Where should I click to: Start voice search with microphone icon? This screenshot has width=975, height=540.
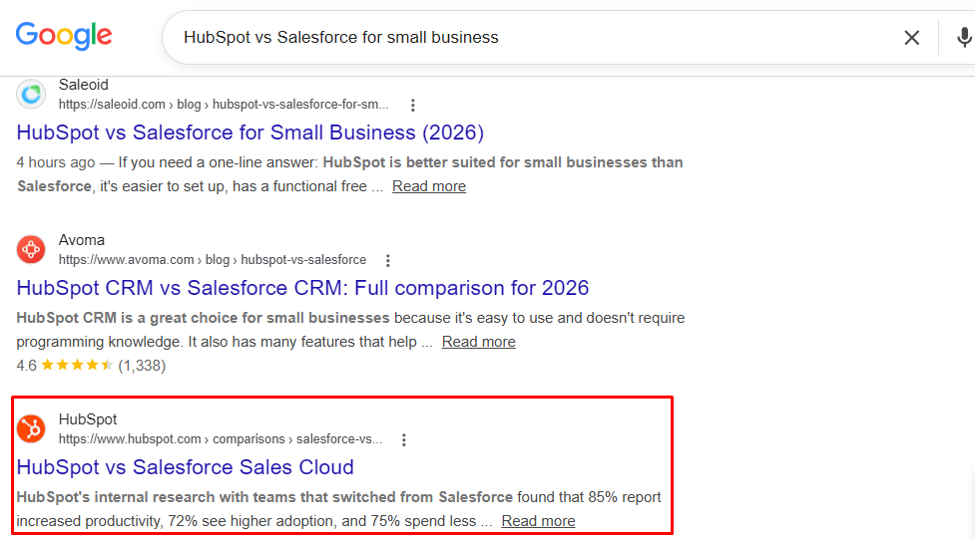[x=964, y=37]
